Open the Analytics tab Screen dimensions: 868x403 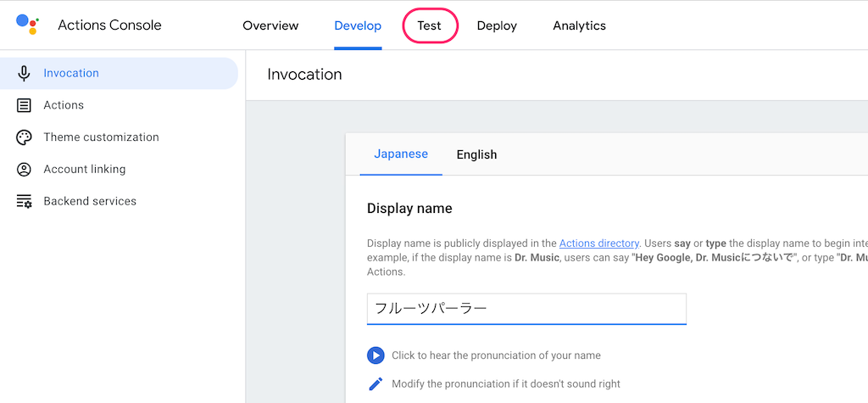[579, 25]
